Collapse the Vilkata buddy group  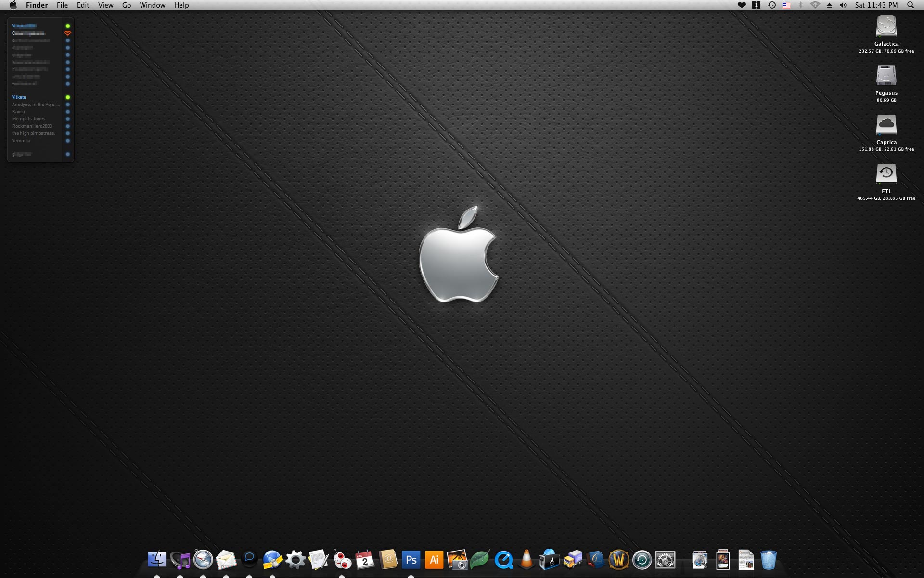click(x=19, y=97)
